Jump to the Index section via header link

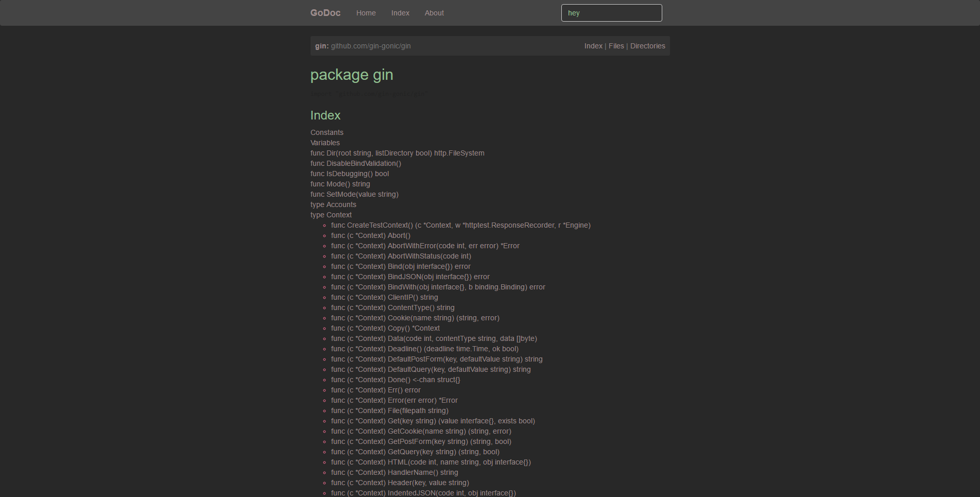coord(593,46)
